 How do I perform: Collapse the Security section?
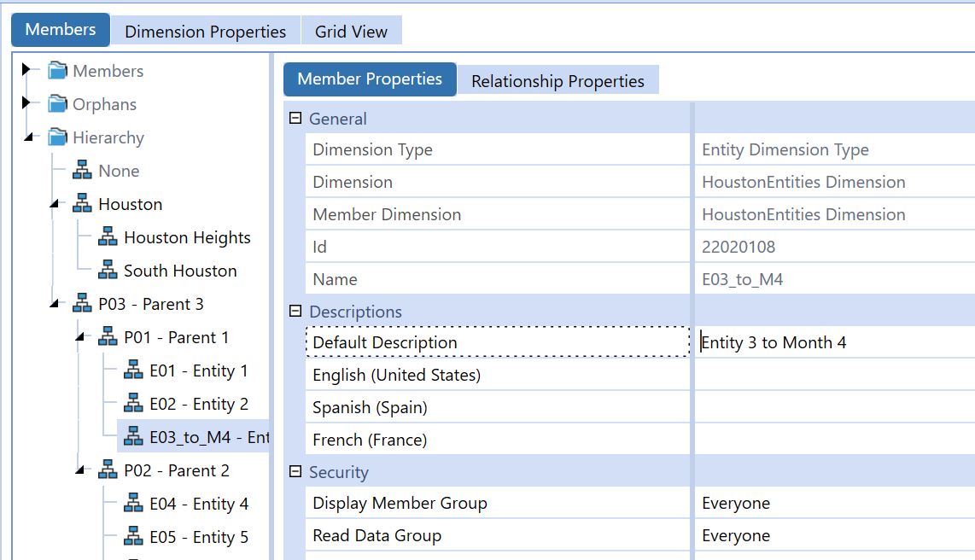(x=295, y=472)
